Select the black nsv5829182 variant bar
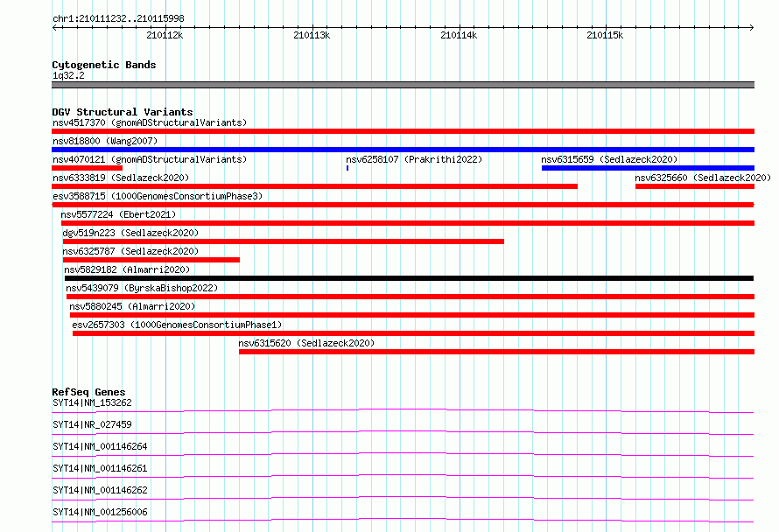Viewport: 779px width, 532px height. pyautogui.click(x=409, y=278)
